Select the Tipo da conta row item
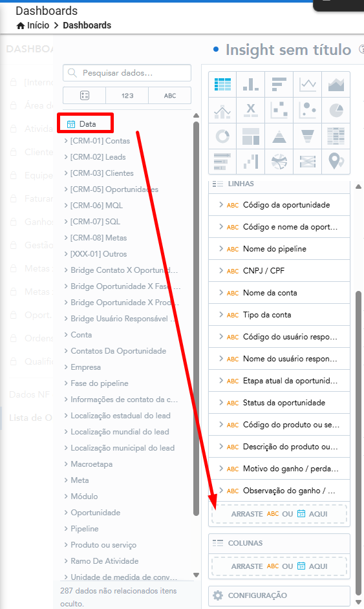364x609 pixels. click(279, 315)
